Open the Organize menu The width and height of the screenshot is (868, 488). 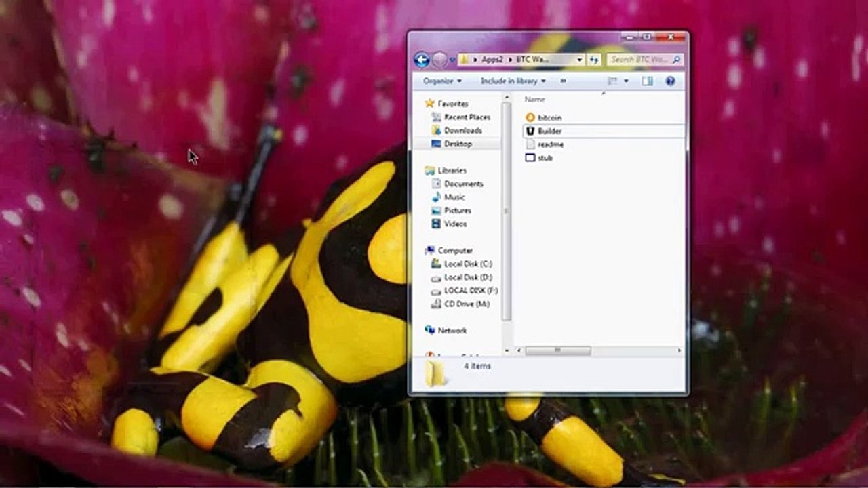(442, 81)
